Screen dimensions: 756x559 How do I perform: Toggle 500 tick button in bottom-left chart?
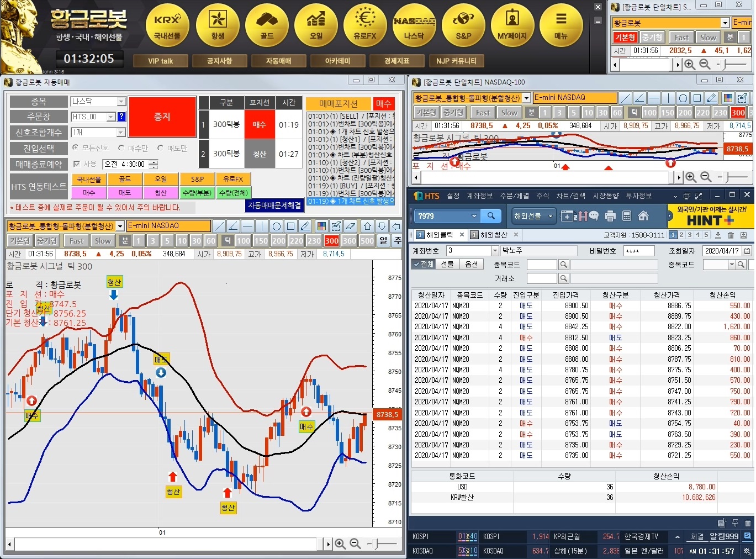367,241
